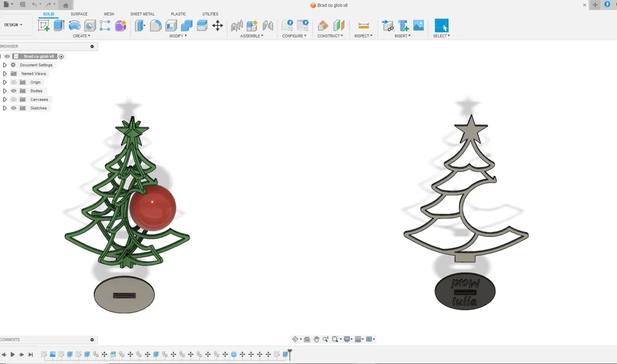Open the Measure tool under Inspect
617x364 pixels.
pos(363,25)
